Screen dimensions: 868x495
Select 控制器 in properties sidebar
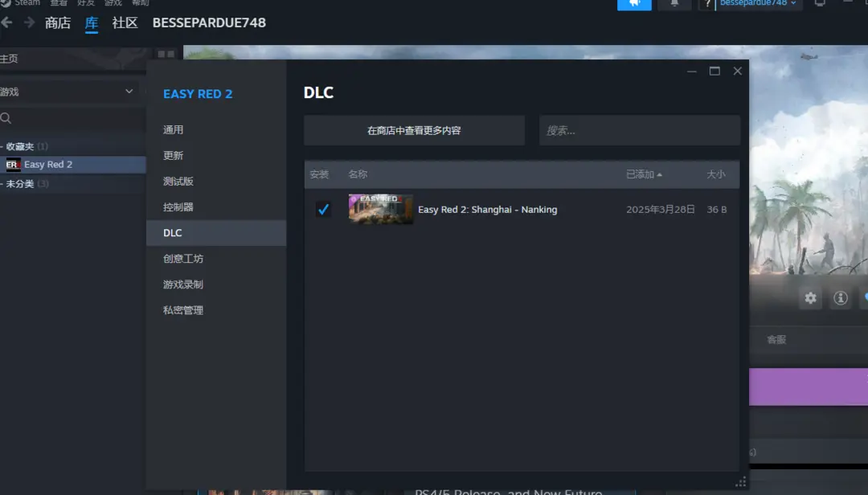[216, 207]
